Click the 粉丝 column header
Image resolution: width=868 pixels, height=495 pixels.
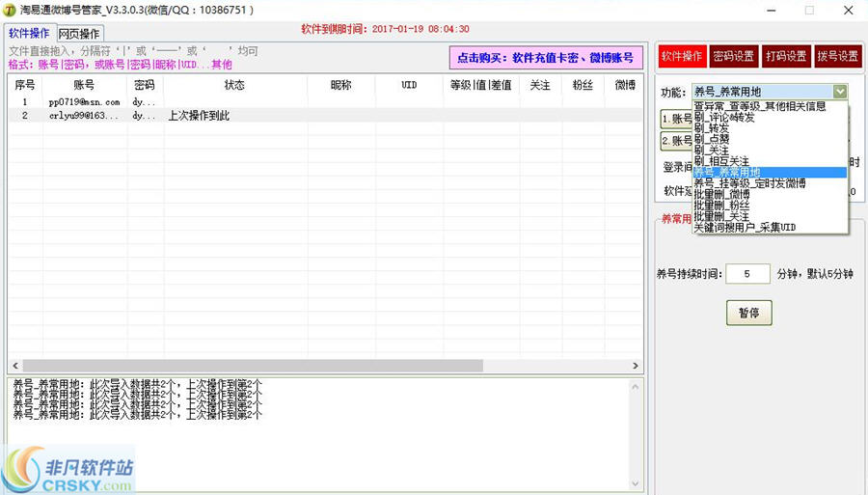click(x=583, y=85)
